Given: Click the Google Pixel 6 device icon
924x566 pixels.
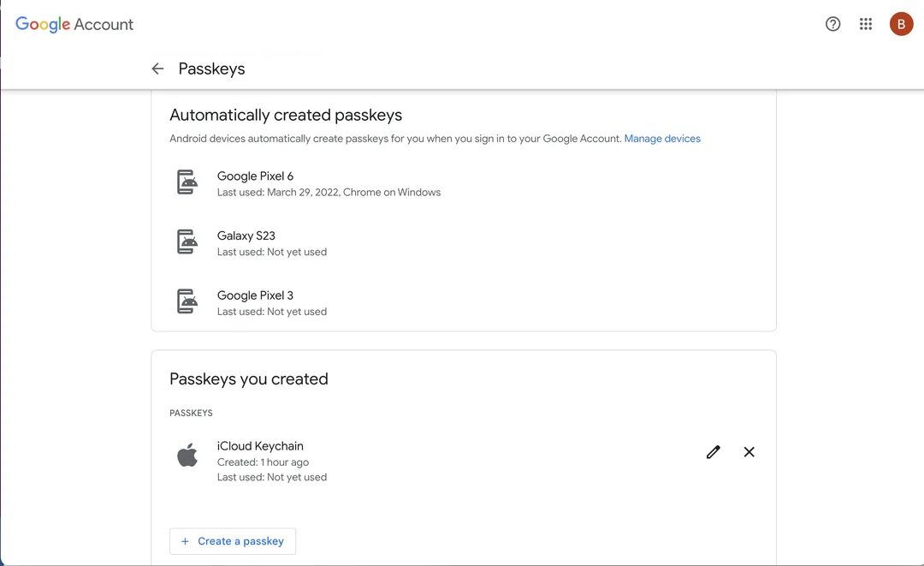Looking at the screenshot, I should pos(187,182).
